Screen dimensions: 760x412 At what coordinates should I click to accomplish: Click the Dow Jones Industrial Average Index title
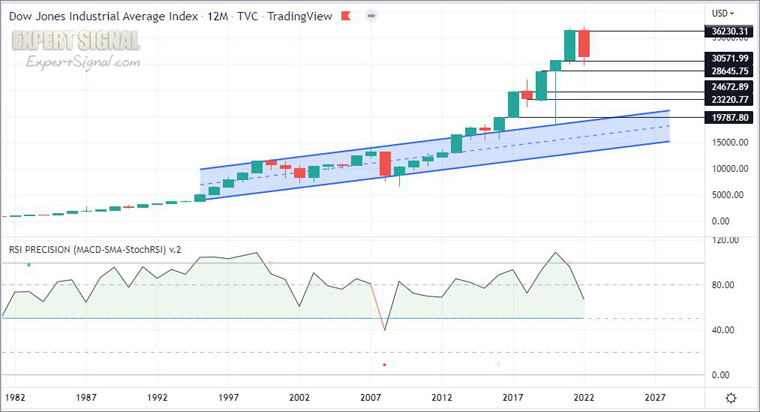tap(103, 16)
